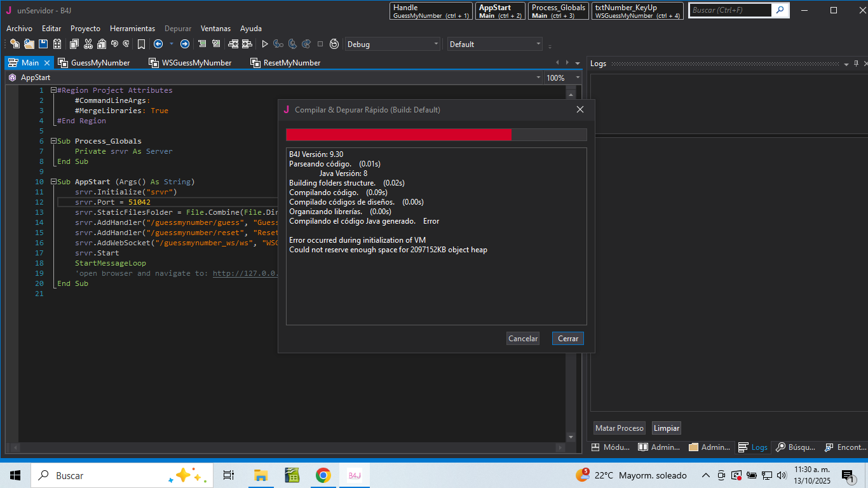Click the Matar Proceso button
The image size is (868, 488).
[x=619, y=428]
